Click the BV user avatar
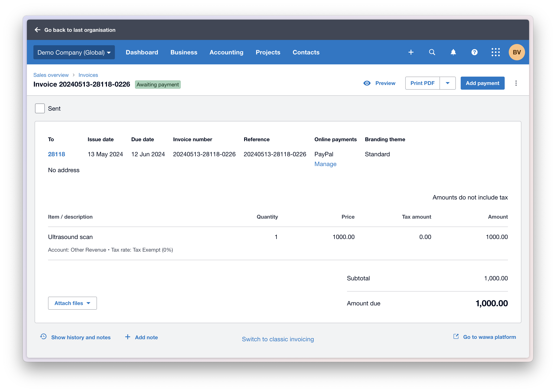This screenshot has width=556, height=392. (x=516, y=52)
